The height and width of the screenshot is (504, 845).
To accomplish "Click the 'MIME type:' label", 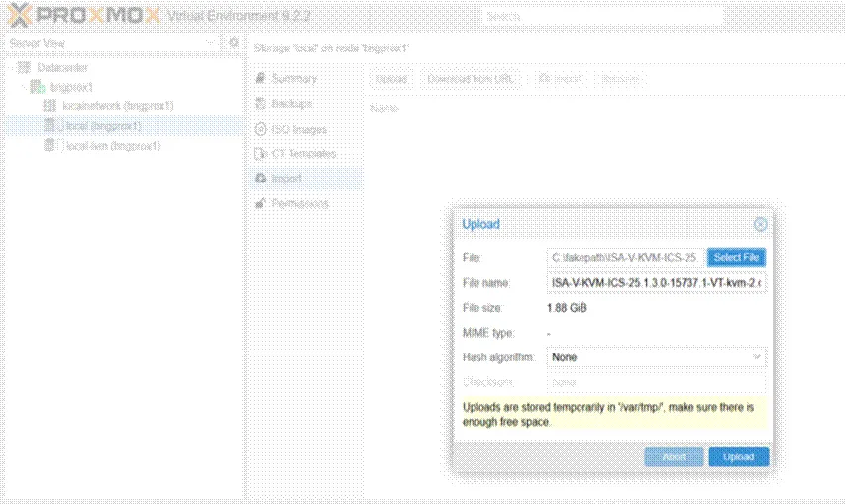I will pos(488,333).
